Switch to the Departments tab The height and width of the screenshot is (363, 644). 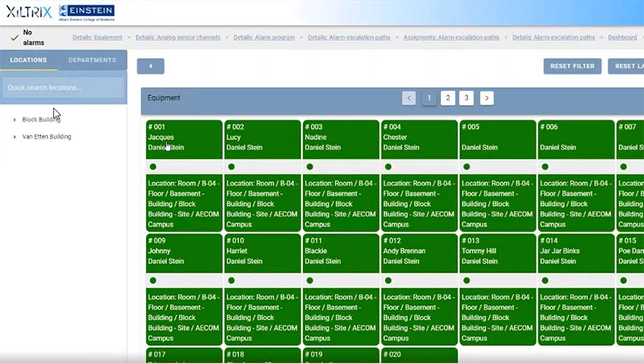[92, 60]
